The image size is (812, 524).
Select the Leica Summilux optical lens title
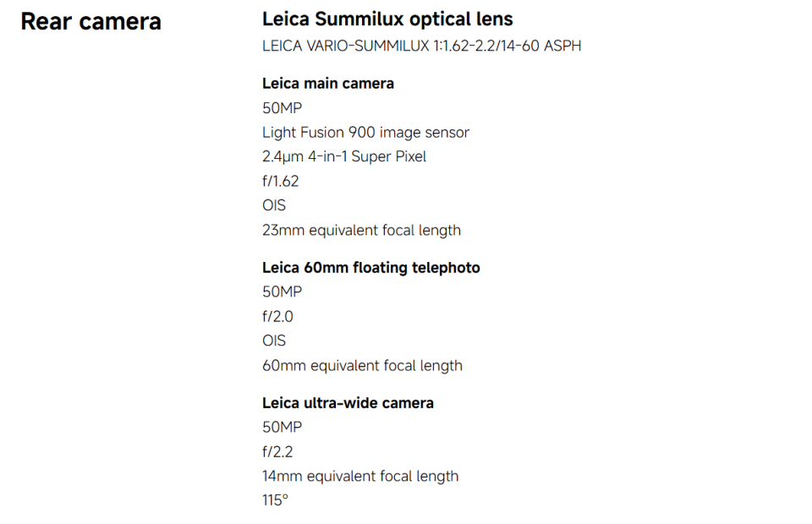click(x=387, y=19)
